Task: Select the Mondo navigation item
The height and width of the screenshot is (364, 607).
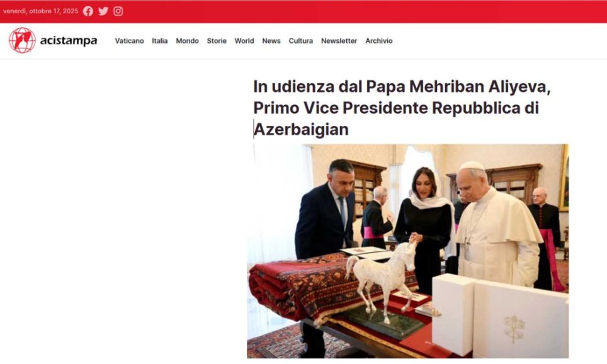Action: (x=188, y=41)
